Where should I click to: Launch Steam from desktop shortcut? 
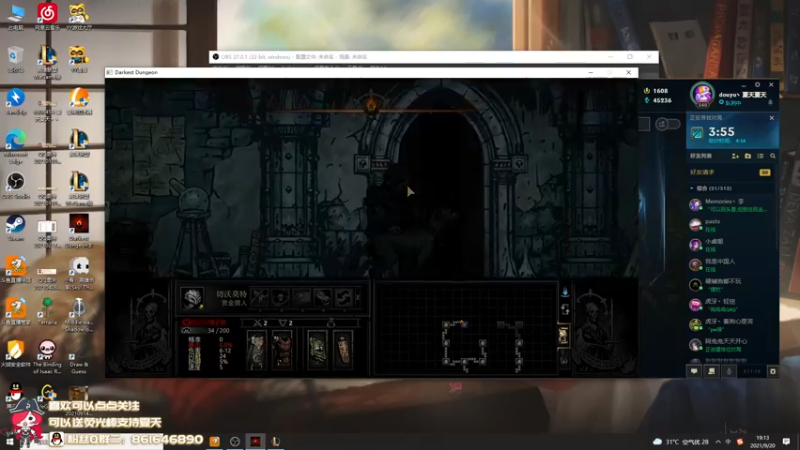click(x=15, y=228)
